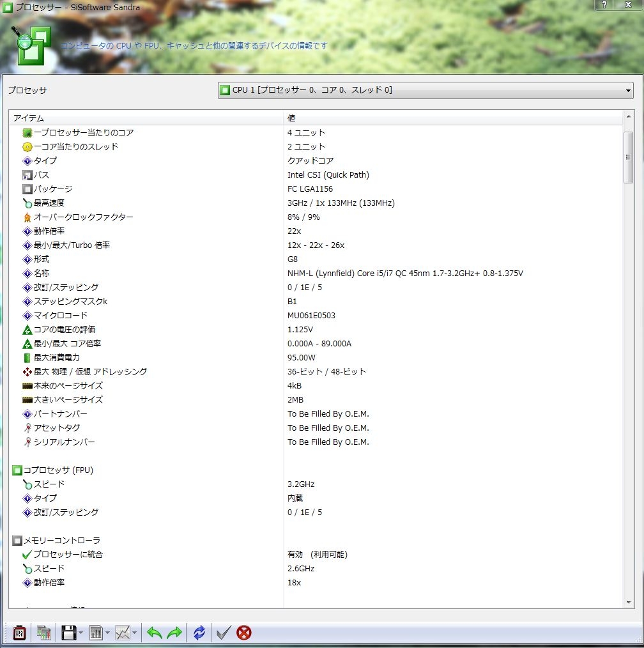Select the コアの電圧の評価 row icon
Viewport: 644px width, 648px height.
pos(27,329)
